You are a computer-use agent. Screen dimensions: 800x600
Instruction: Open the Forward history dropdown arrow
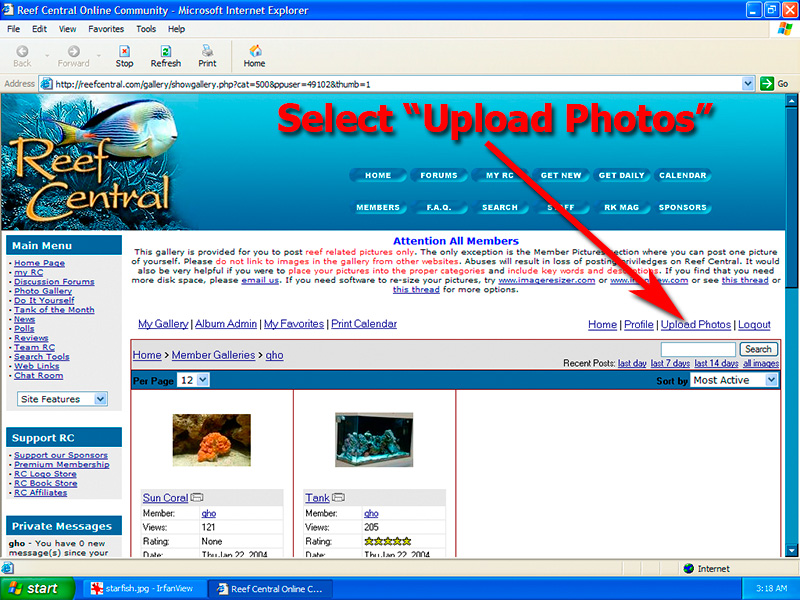tap(98, 55)
